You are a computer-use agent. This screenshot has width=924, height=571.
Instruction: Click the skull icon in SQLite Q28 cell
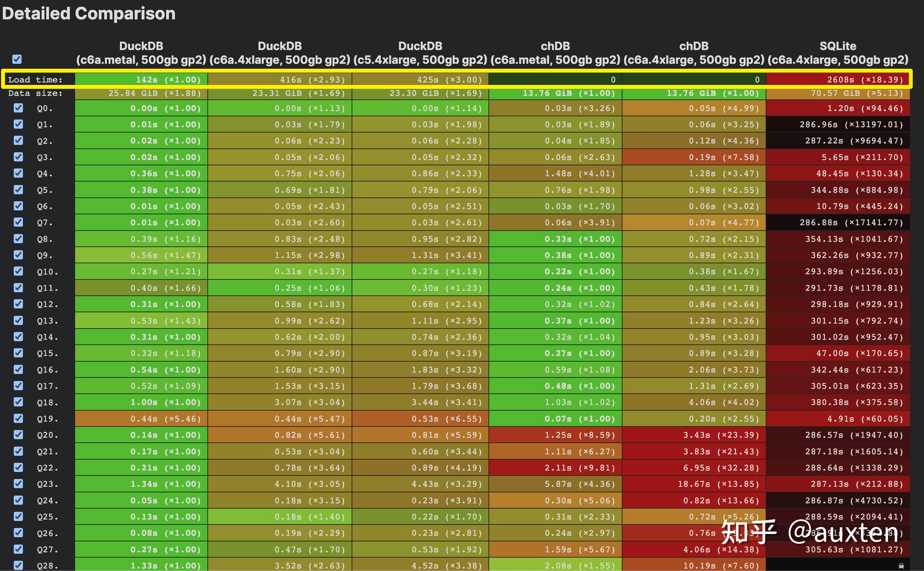[x=901, y=565]
